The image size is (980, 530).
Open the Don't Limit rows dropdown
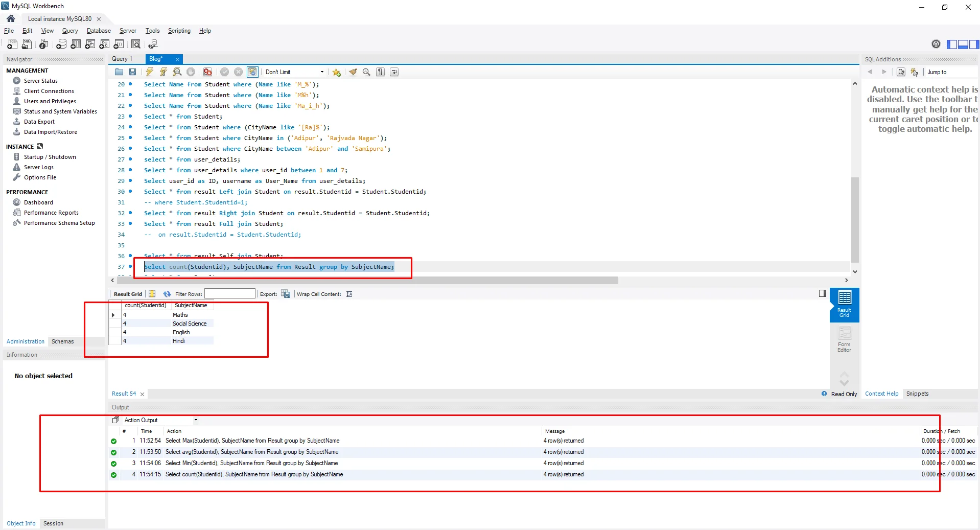pos(294,72)
